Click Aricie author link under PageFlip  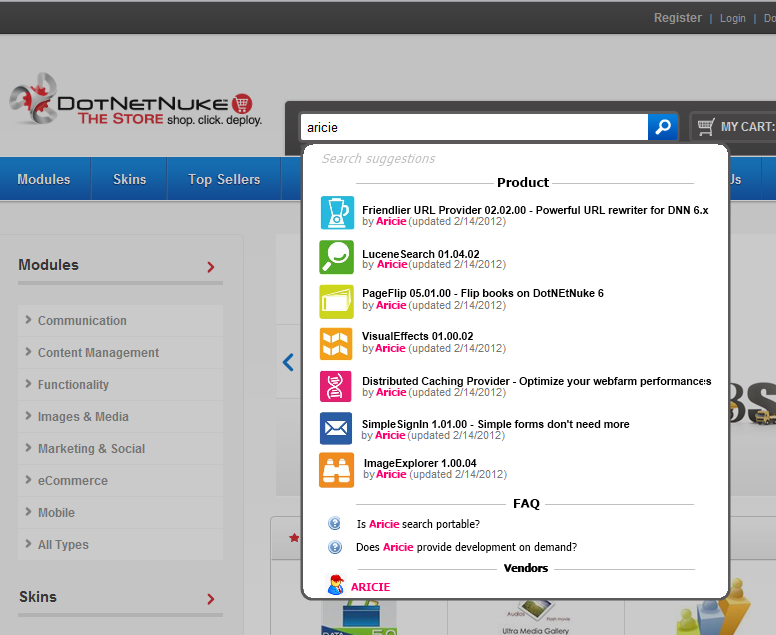[x=391, y=305]
